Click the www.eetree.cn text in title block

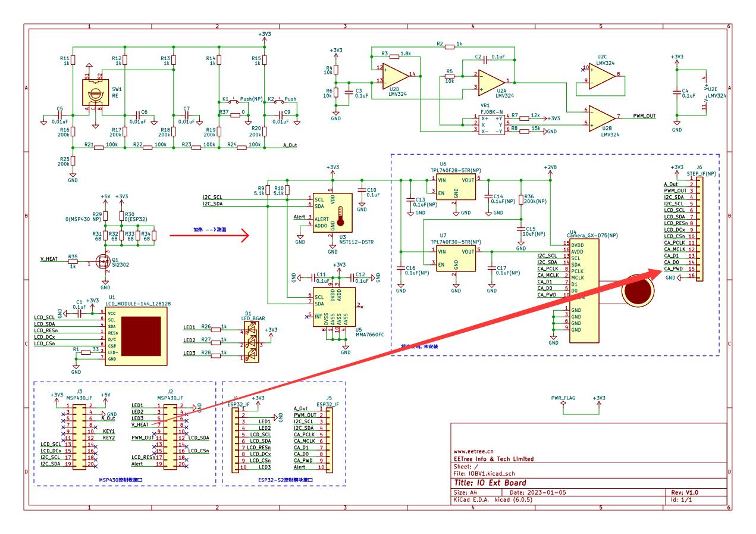pos(474,452)
